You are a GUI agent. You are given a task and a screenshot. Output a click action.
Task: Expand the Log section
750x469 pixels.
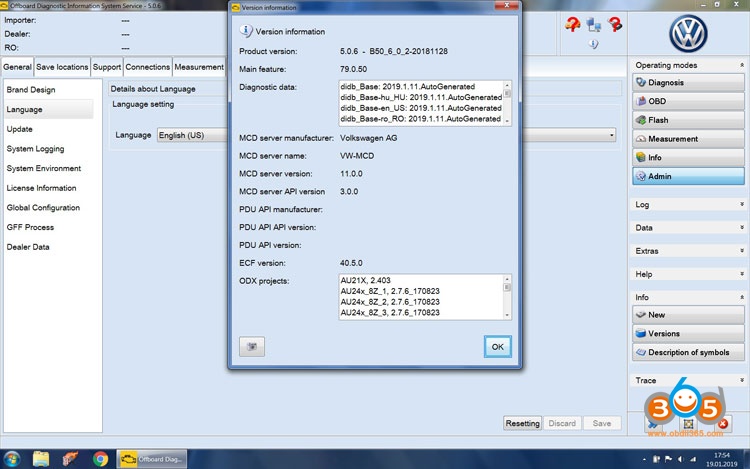coord(741,204)
